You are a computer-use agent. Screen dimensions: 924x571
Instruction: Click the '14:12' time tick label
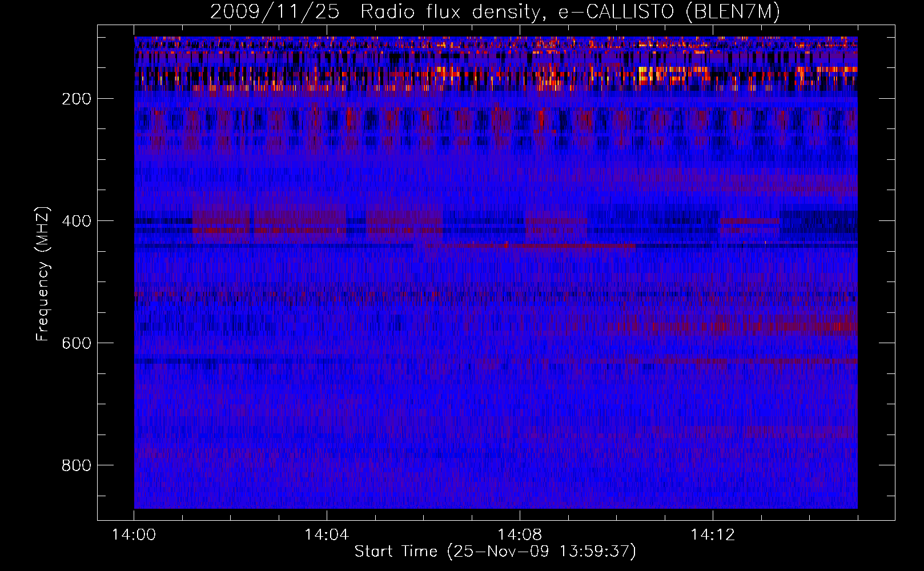pos(713,535)
